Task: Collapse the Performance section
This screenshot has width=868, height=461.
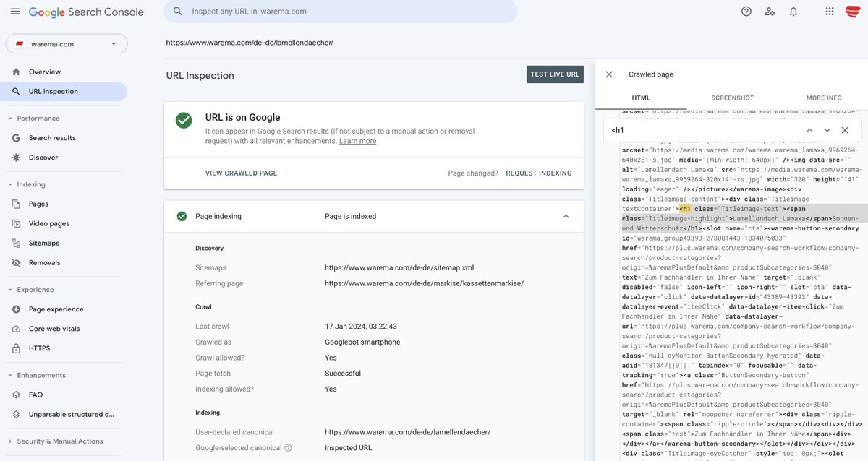Action: [10, 119]
